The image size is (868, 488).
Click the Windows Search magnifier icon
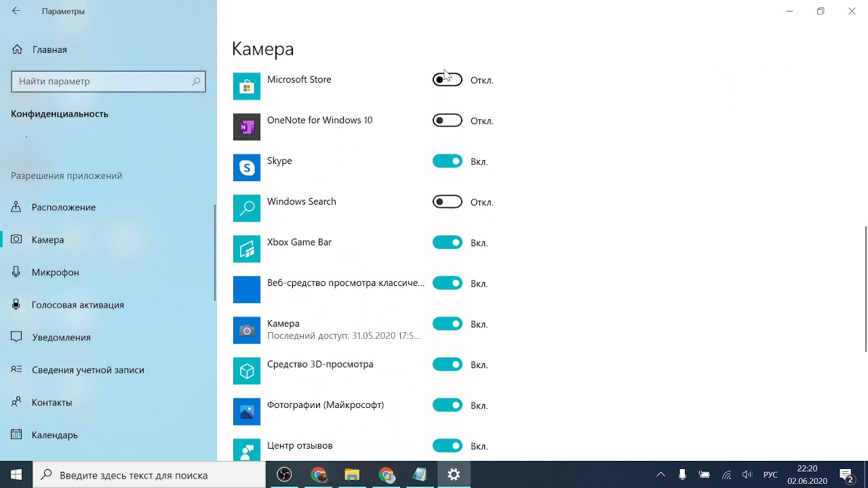(x=247, y=208)
